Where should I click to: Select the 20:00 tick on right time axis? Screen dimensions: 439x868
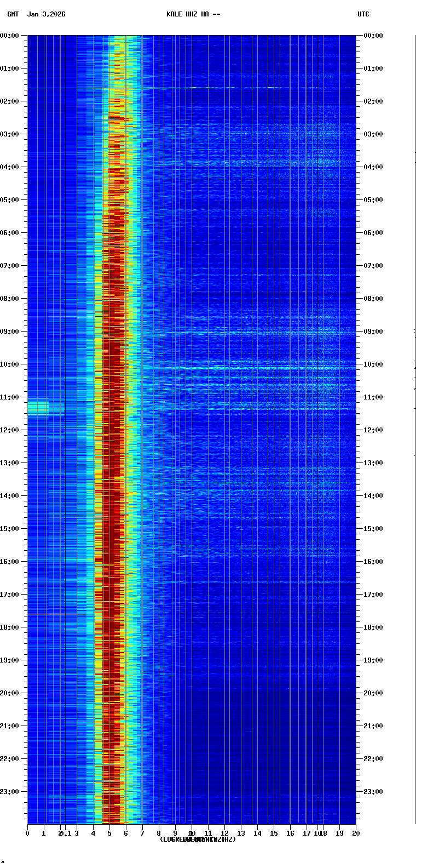click(373, 693)
